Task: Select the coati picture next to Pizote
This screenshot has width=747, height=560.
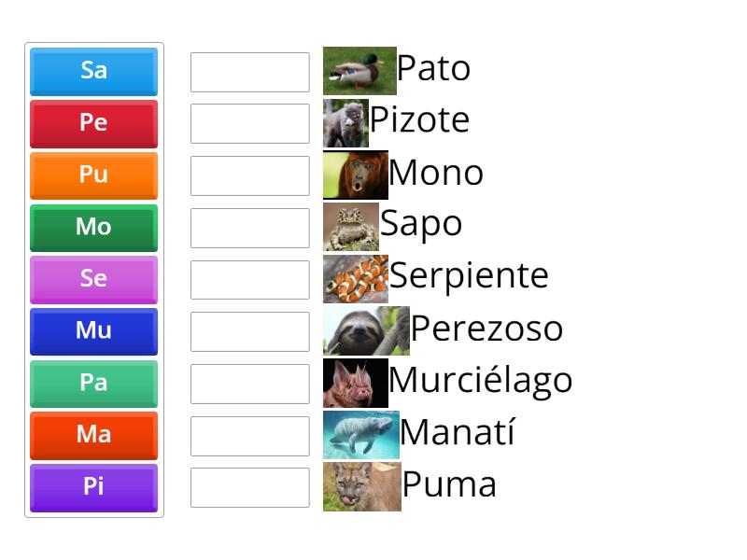Action: [345, 123]
